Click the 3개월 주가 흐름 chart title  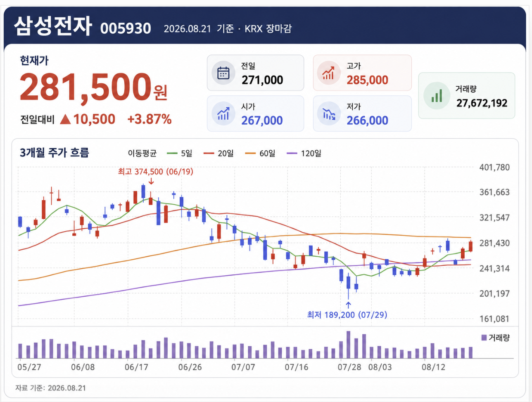coord(55,153)
